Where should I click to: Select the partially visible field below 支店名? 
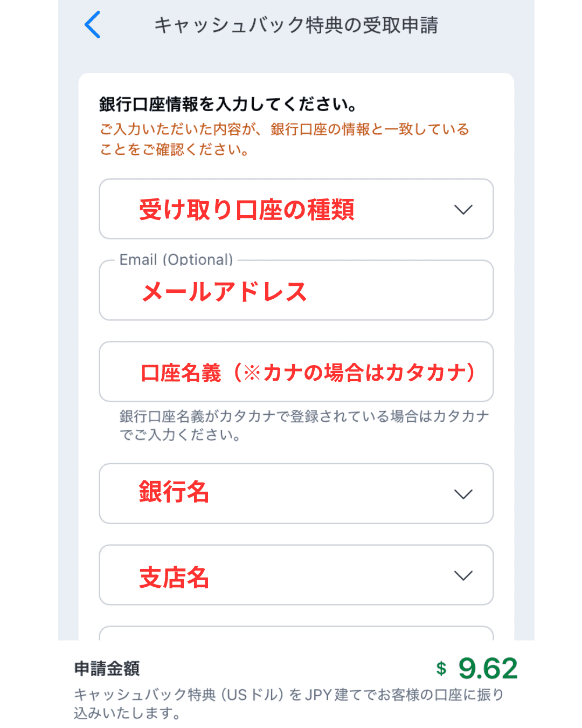point(296,634)
